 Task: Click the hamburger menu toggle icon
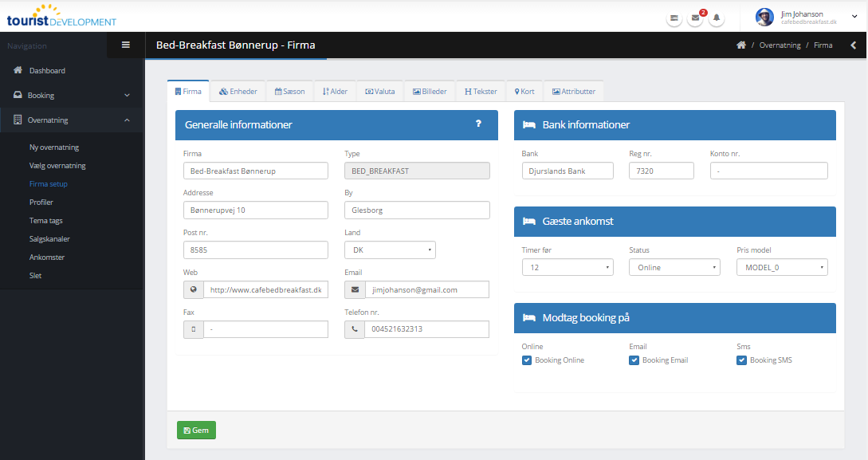click(125, 45)
